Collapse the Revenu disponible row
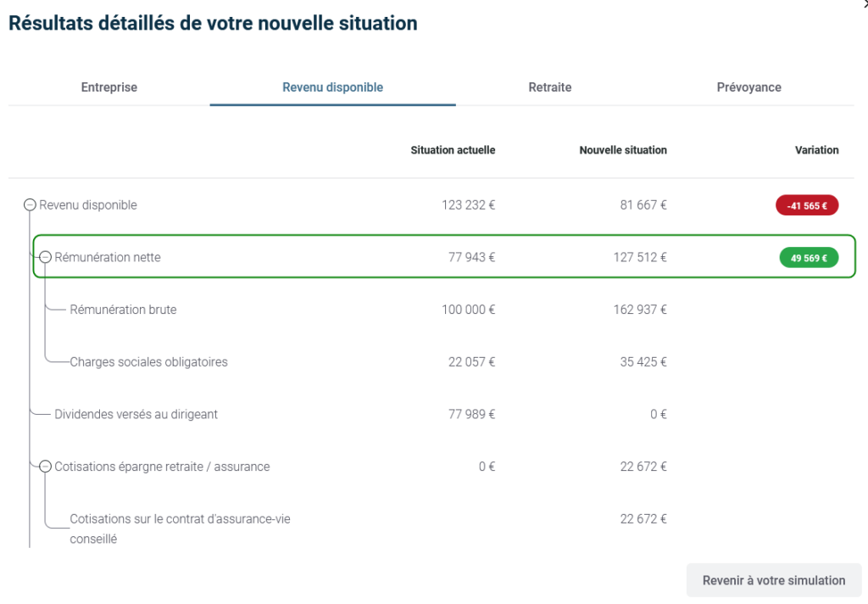 point(30,204)
